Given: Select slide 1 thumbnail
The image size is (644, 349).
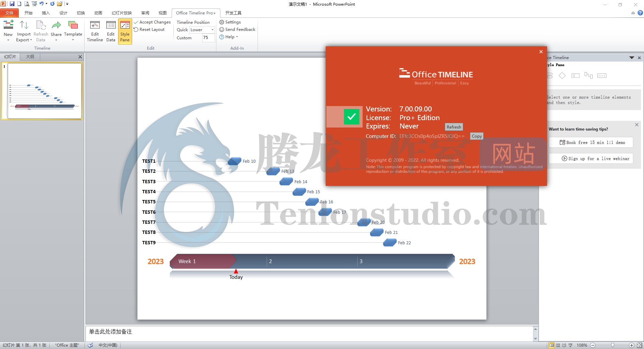Looking at the screenshot, I should click(x=45, y=91).
